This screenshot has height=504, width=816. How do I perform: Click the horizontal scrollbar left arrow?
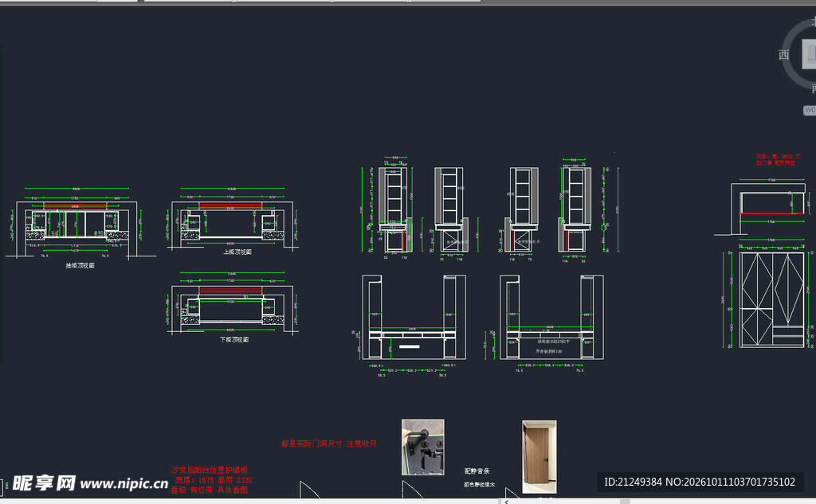(506, 502)
